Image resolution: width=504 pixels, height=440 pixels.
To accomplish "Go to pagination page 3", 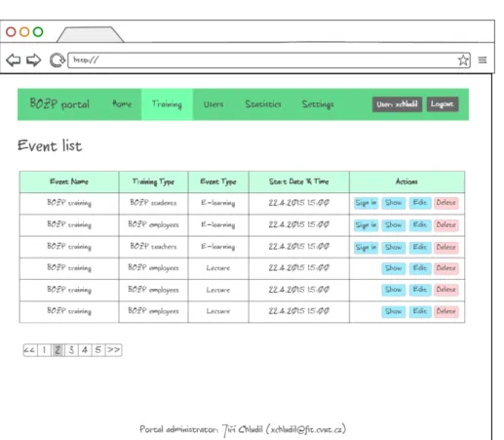I will pos(71,350).
